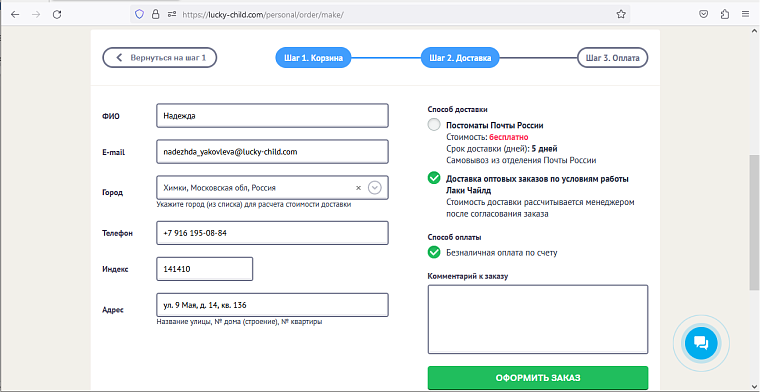The width and height of the screenshot is (760, 392).
Task: Open the browser hamburger menu
Action: [x=745, y=15]
